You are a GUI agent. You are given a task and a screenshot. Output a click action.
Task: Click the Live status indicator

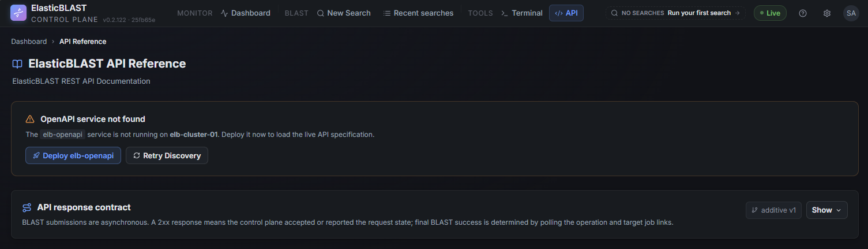pyautogui.click(x=770, y=13)
